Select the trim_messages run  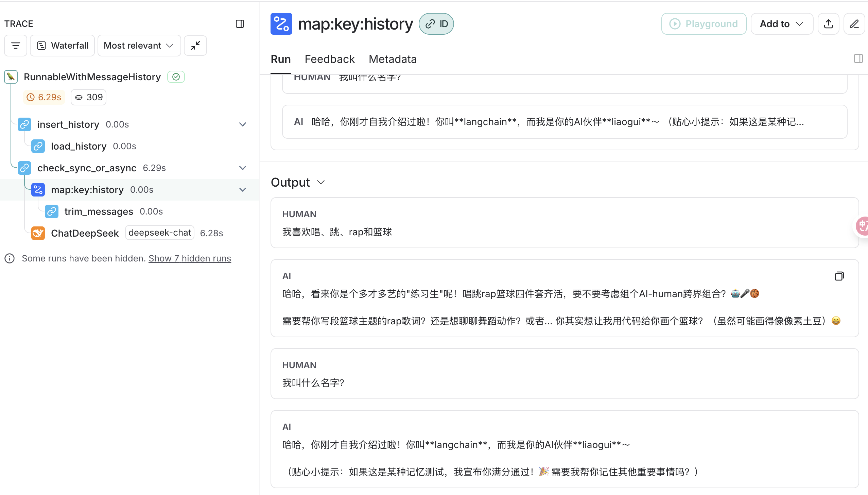tap(99, 211)
